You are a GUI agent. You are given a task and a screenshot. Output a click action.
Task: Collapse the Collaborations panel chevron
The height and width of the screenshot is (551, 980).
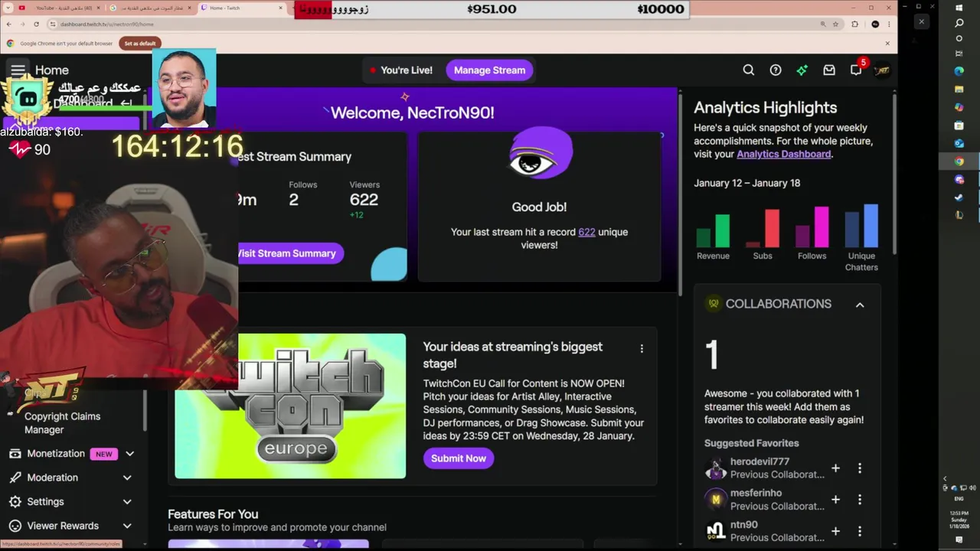(860, 305)
